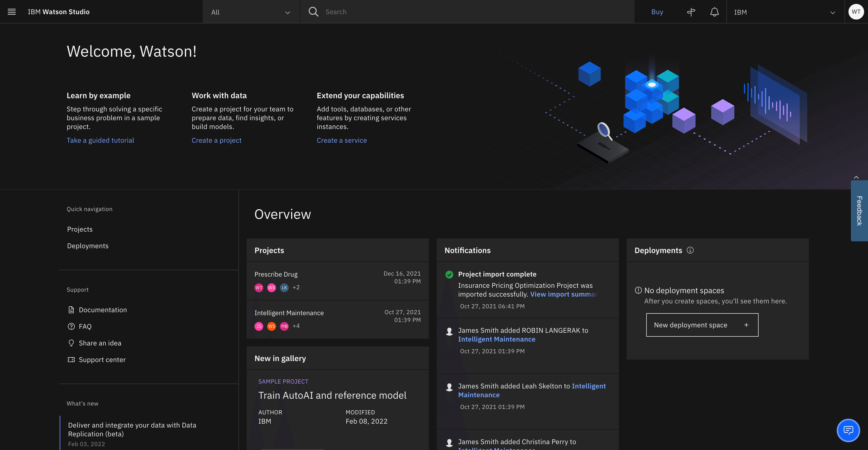This screenshot has height=450, width=868.
Task: Click the Create a service link
Action: [x=341, y=140]
